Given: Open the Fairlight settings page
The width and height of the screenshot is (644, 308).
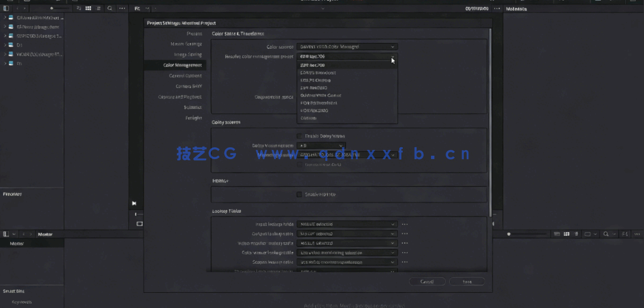Looking at the screenshot, I should click(x=193, y=118).
